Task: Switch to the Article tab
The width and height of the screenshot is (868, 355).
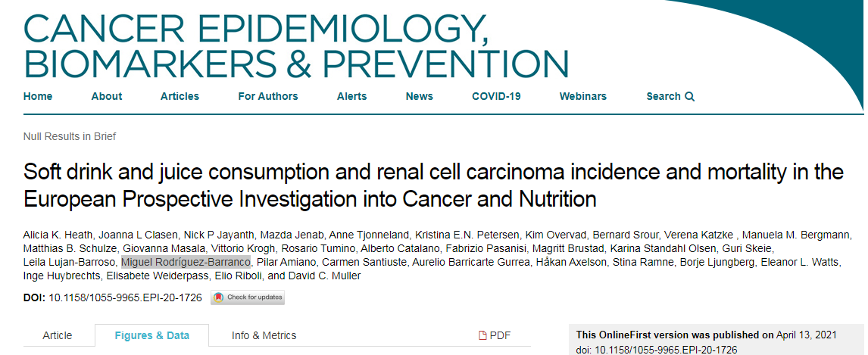Action: click(58, 335)
